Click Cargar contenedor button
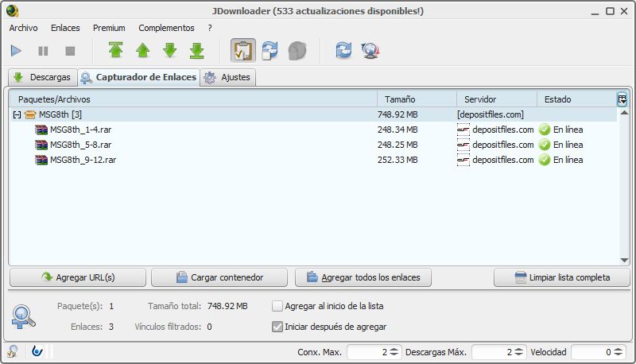 [x=219, y=277]
